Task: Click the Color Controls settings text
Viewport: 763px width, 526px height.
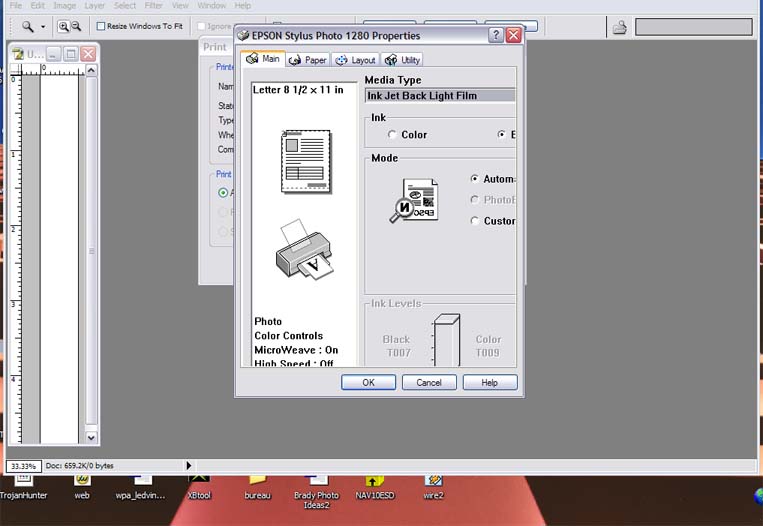Action: click(289, 336)
